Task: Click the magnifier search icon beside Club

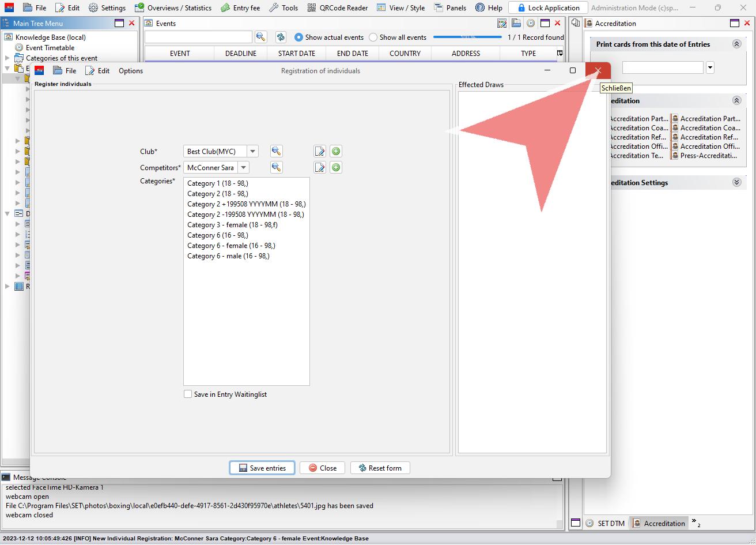Action: click(277, 151)
